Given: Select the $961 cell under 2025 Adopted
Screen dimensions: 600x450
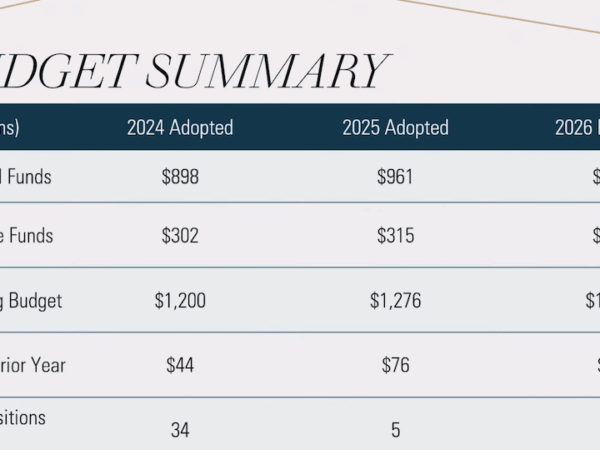Looking at the screenshot, I should (395, 177).
